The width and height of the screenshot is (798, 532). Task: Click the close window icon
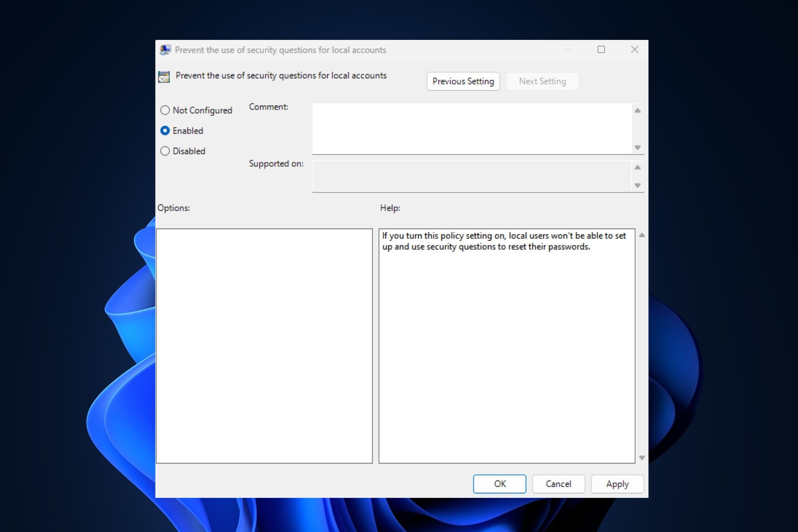tap(635, 49)
